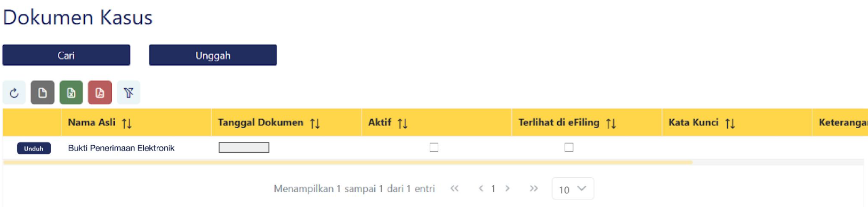
Task: Export table to Excel with green icon
Action: [71, 93]
